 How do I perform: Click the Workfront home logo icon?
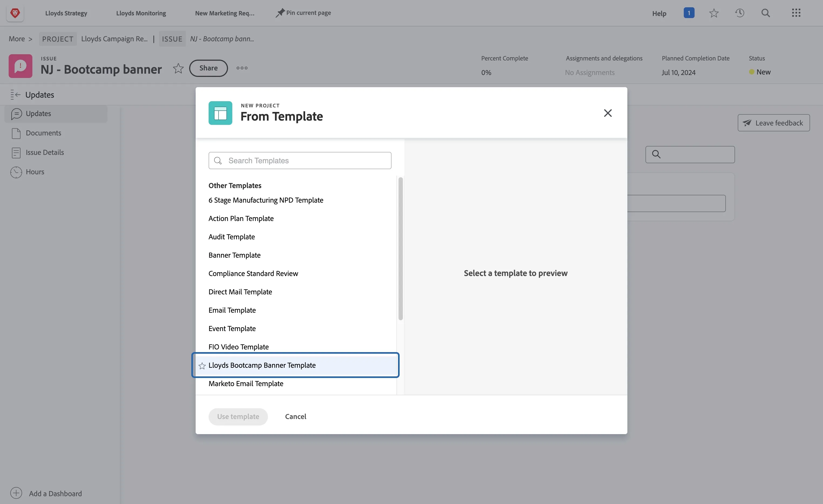tap(15, 13)
